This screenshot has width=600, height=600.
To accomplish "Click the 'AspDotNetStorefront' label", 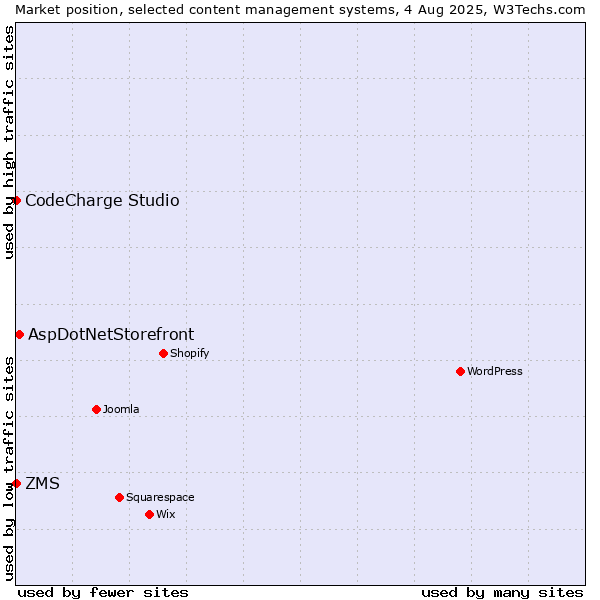I will click(x=111, y=334).
